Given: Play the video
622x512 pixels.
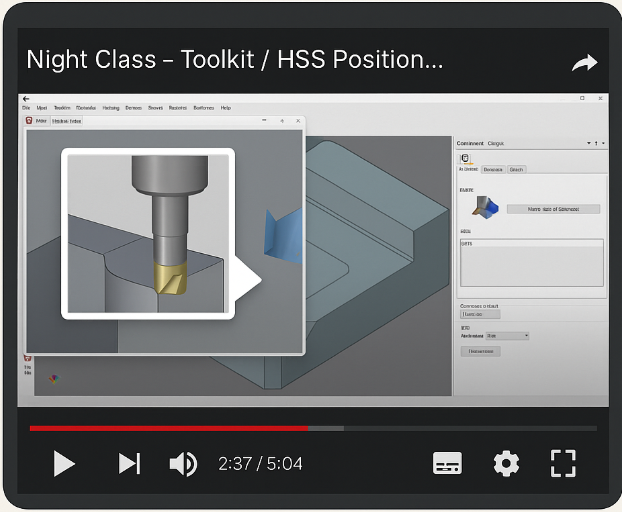Looking at the screenshot, I should point(64,463).
